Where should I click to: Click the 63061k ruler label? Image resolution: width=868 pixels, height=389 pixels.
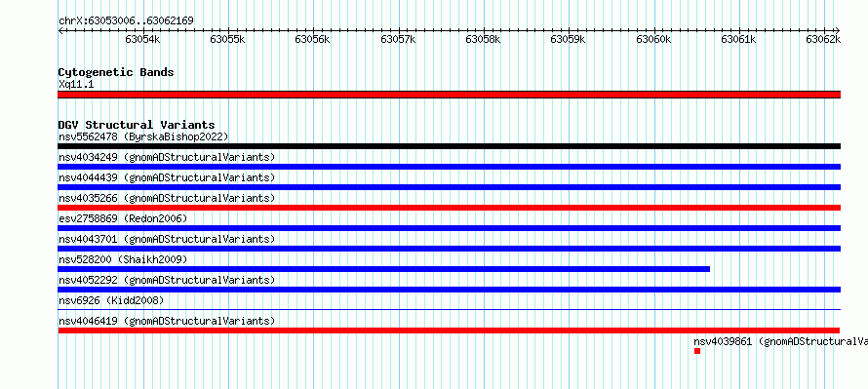point(739,39)
